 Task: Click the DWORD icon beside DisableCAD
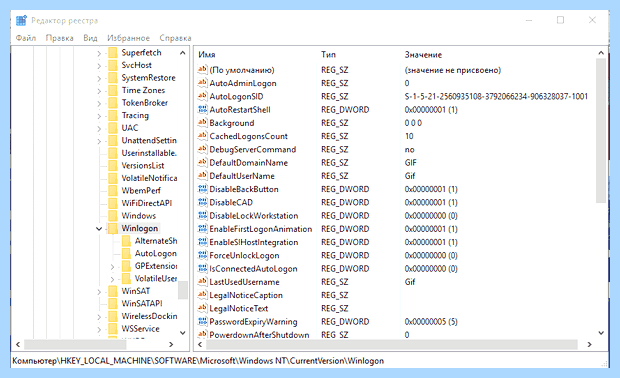[202, 202]
